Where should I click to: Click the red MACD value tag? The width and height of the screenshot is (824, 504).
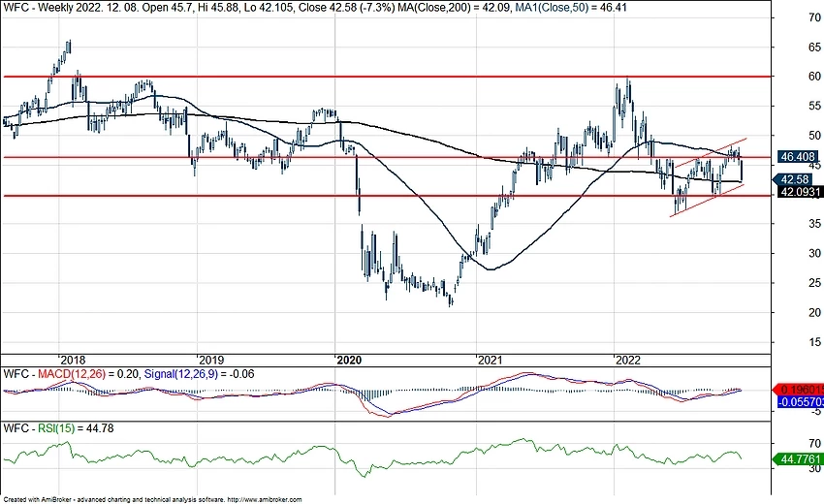click(800, 390)
